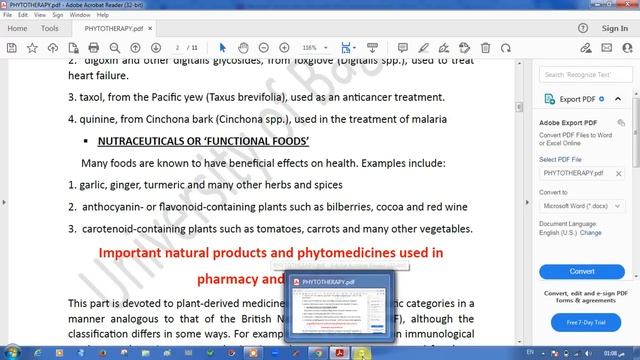Change the document language
This screenshot has width=640, height=360.
(591, 233)
